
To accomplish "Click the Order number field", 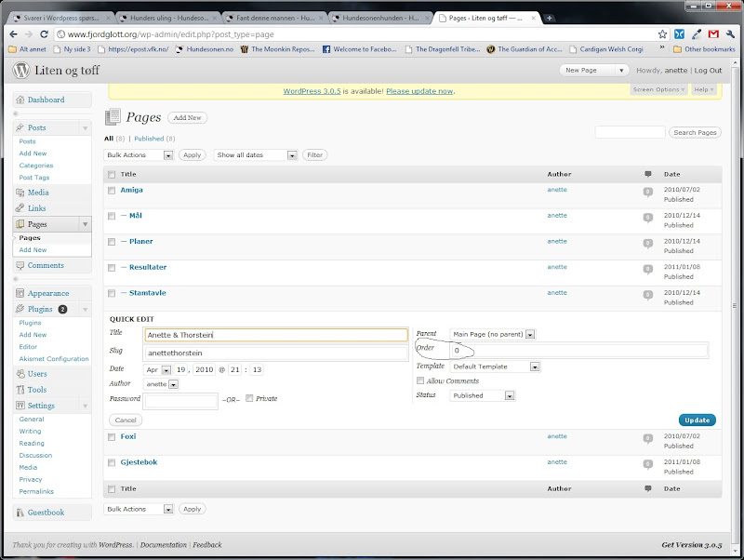I will (x=578, y=351).
